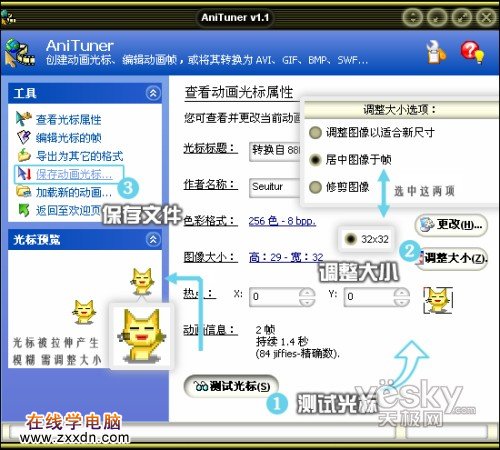500x450 pixels.
Task: Click the 查看动画光标属性 heading
Action: pyautogui.click(x=239, y=92)
